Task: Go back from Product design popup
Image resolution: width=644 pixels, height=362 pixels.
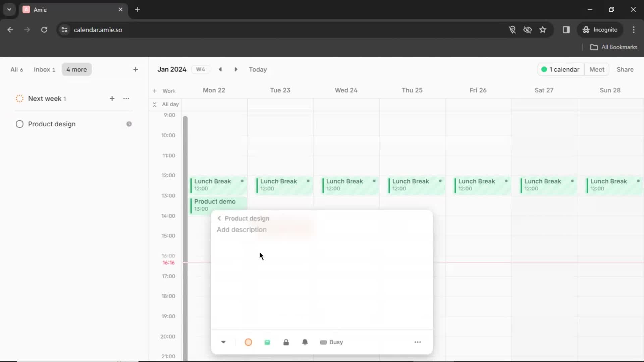Action: 219,219
